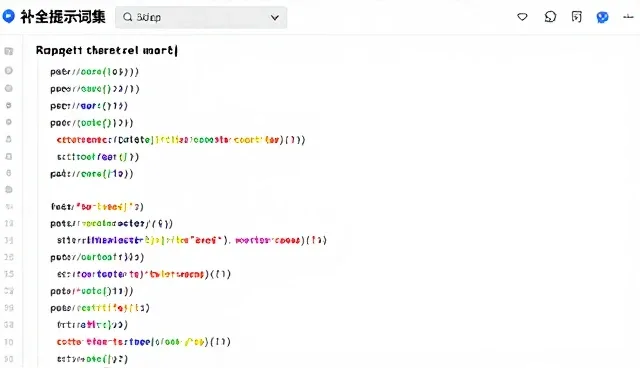Image resolution: width=640 pixels, height=368 pixels.
Task: Click the blue app logo icon
Action: [9, 16]
